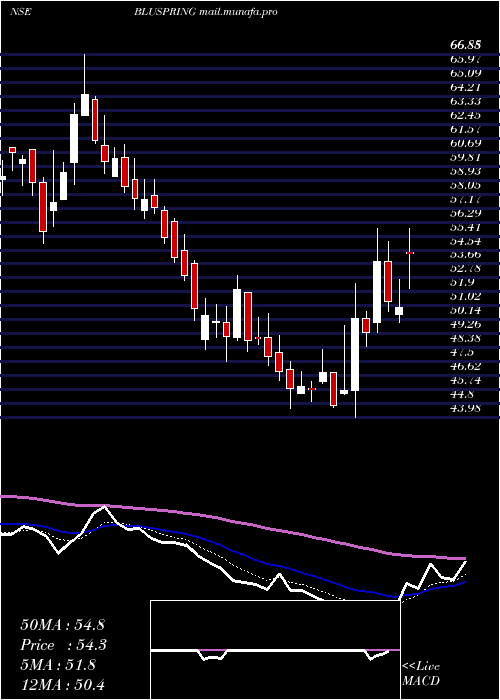Viewport: 500px width, 700px height.
Task: Select the 64.21 price label
Action: 466,87
